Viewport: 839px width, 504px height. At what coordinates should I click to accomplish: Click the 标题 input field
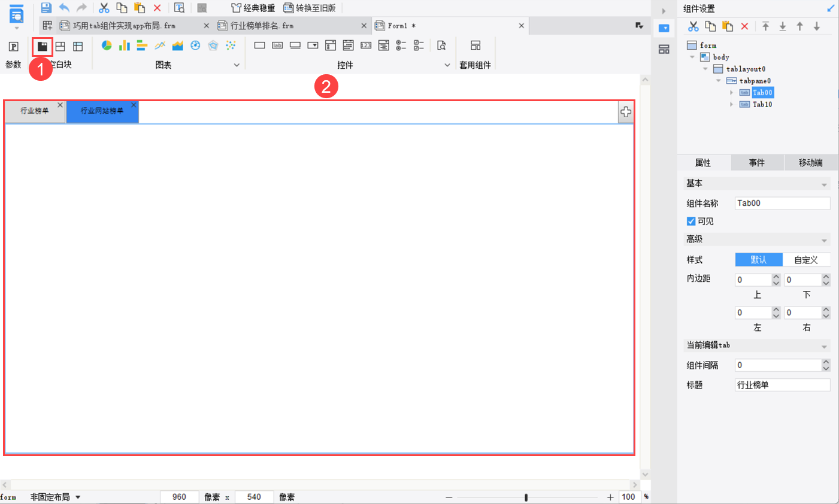(x=783, y=385)
